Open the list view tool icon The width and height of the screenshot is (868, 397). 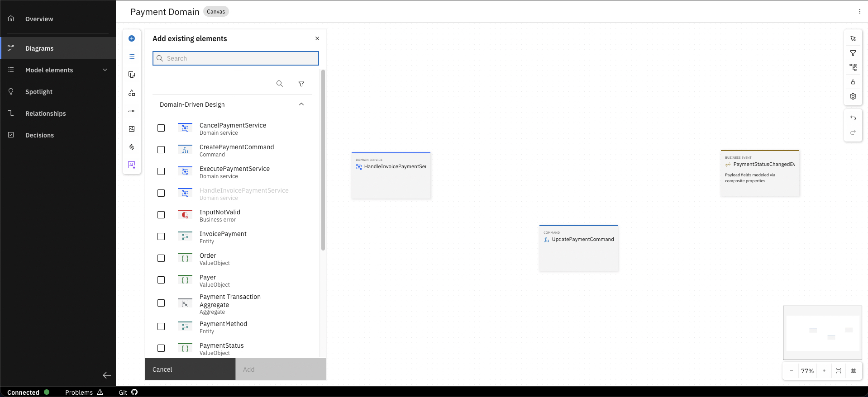(x=132, y=57)
